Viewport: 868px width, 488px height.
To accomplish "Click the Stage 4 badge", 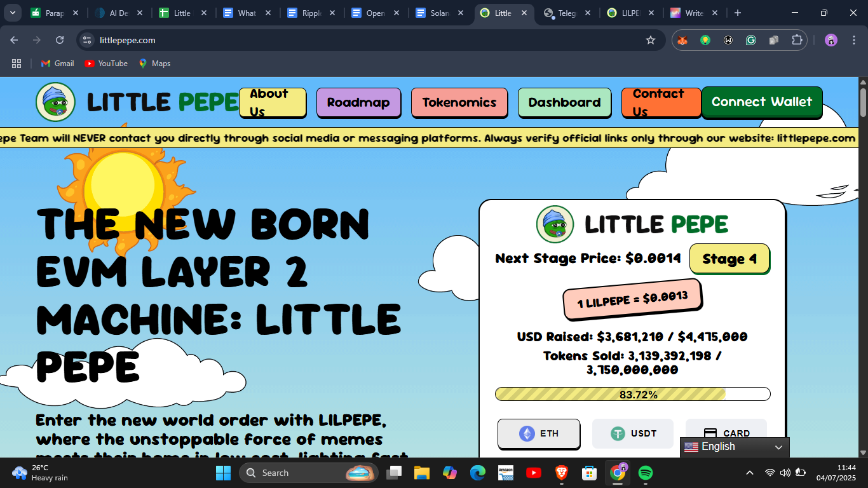I will click(x=729, y=259).
